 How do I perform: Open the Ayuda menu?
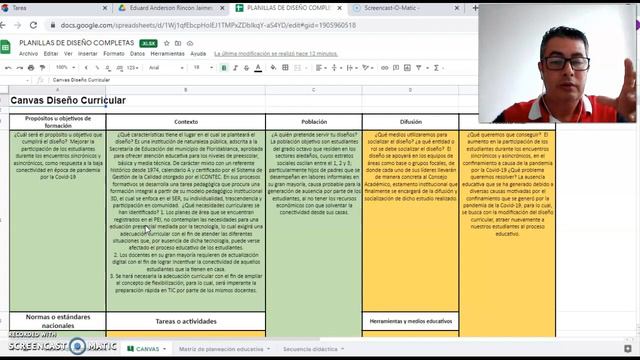[x=198, y=53]
